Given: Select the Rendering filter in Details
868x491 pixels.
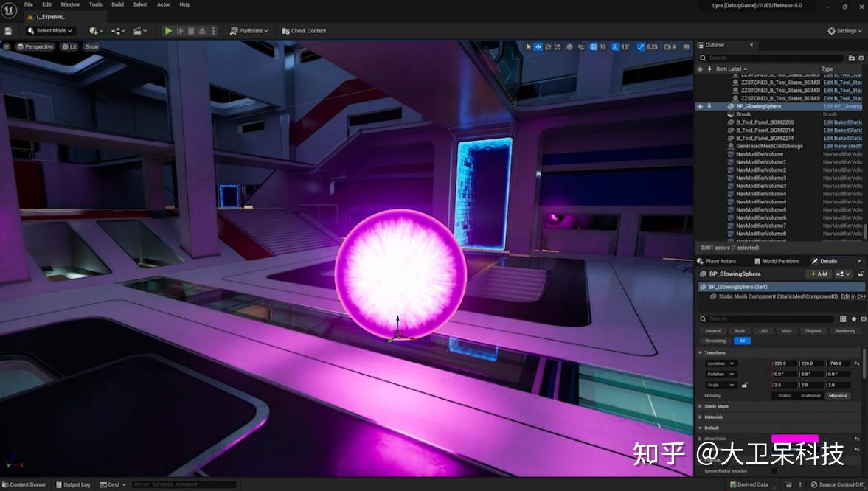Looking at the screenshot, I should (844, 331).
